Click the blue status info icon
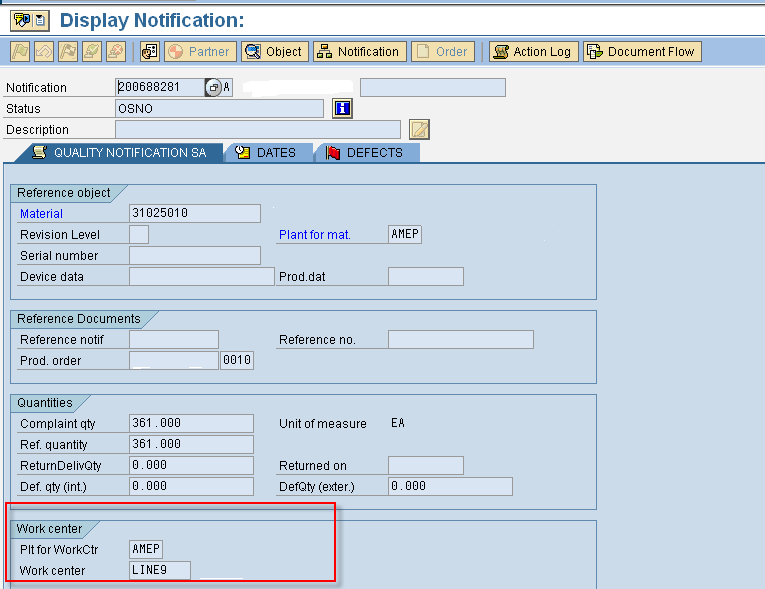This screenshot has height=589, width=765. (342, 108)
